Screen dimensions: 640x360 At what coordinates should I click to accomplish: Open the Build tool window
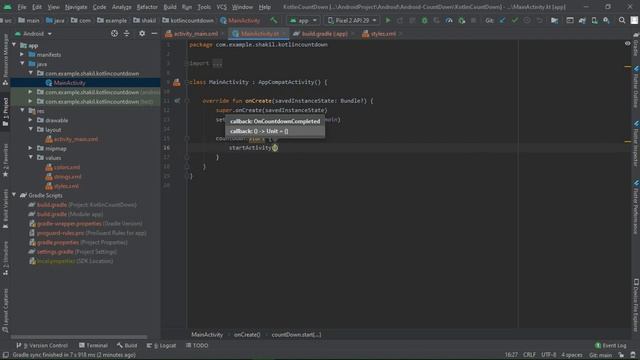click(127, 345)
